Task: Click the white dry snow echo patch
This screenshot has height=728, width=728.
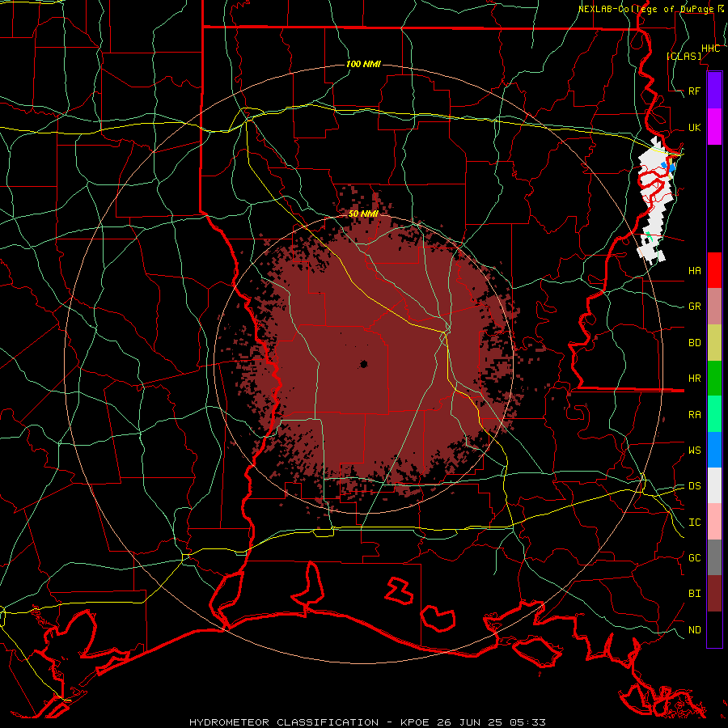Action: [x=656, y=200]
